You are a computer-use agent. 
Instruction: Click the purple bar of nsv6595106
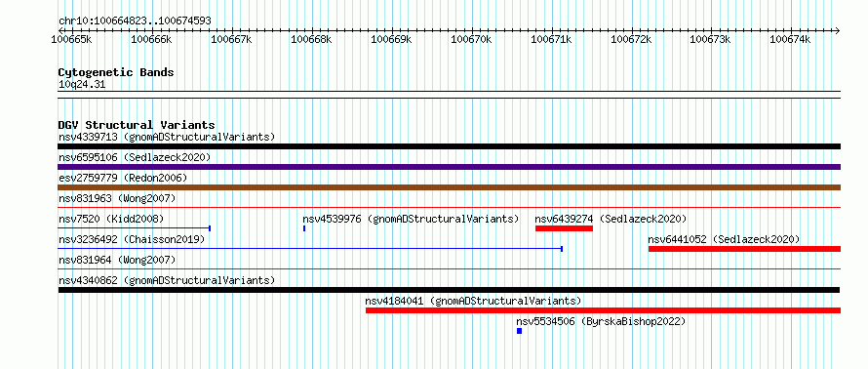pos(449,167)
